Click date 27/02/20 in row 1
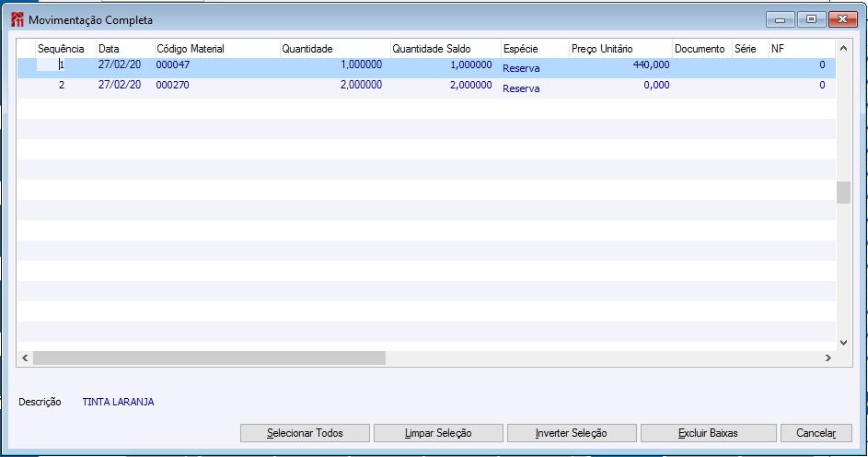This screenshot has height=457, width=868. [x=120, y=64]
